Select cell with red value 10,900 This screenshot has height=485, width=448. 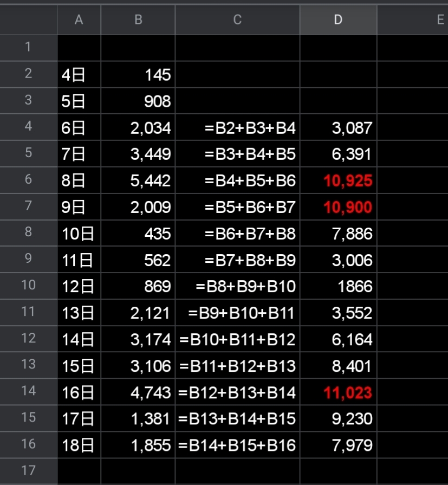(338, 207)
